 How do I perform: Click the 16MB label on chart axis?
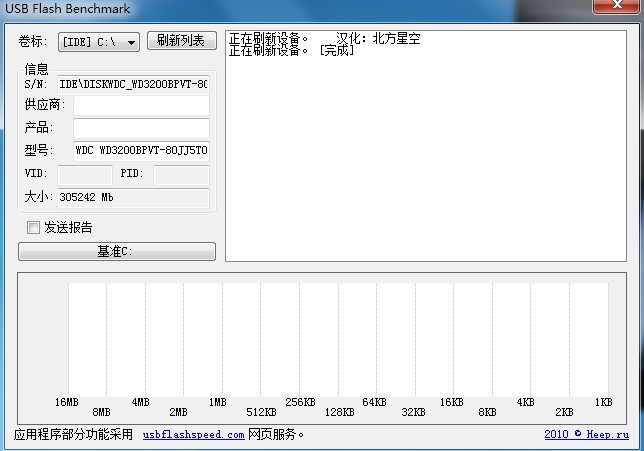(x=66, y=402)
